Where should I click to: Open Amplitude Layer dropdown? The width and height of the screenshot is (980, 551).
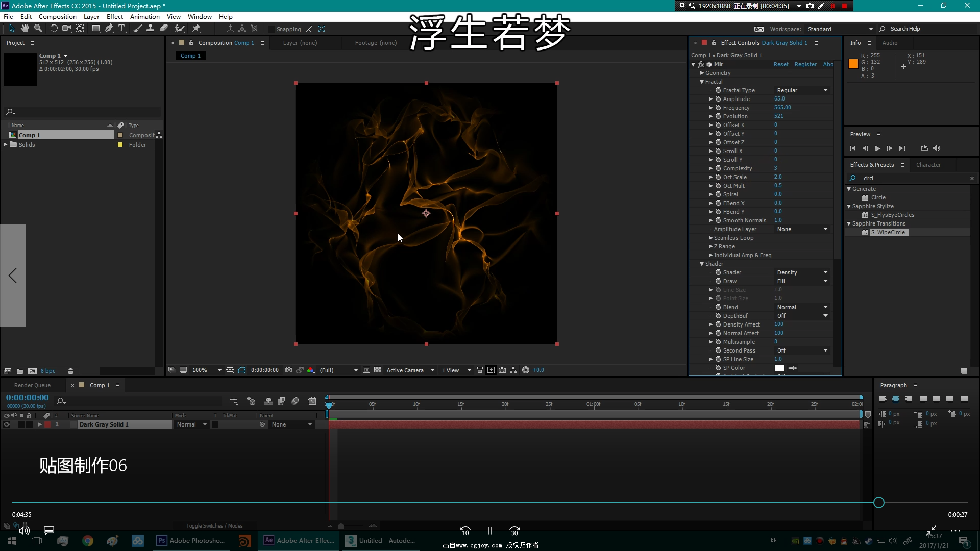tap(802, 230)
